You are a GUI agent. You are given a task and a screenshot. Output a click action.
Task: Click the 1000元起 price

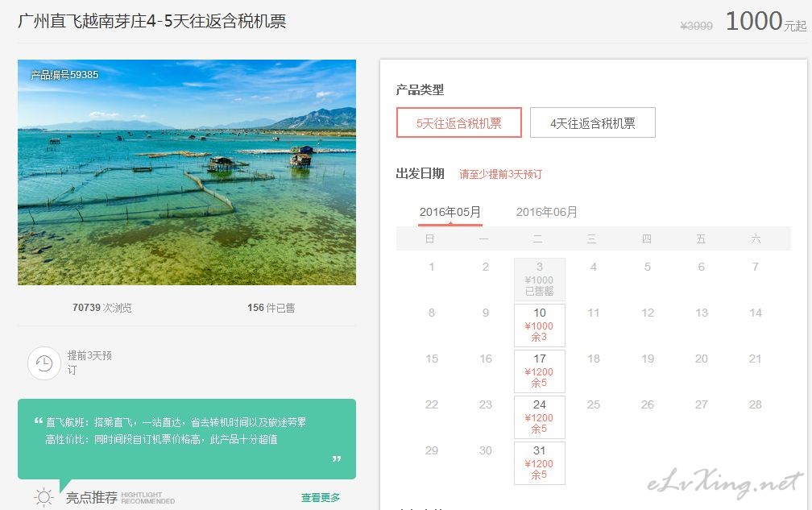[766, 22]
